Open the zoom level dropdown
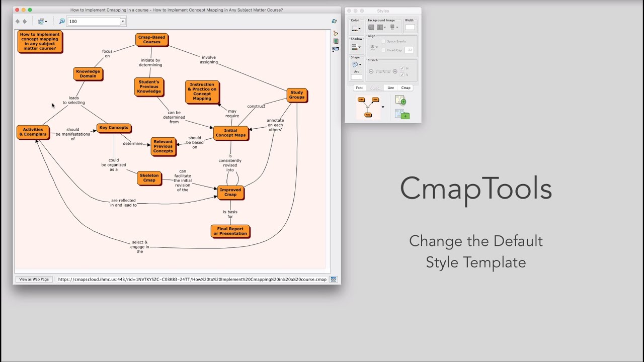Image resolution: width=644 pixels, height=362 pixels. click(123, 21)
